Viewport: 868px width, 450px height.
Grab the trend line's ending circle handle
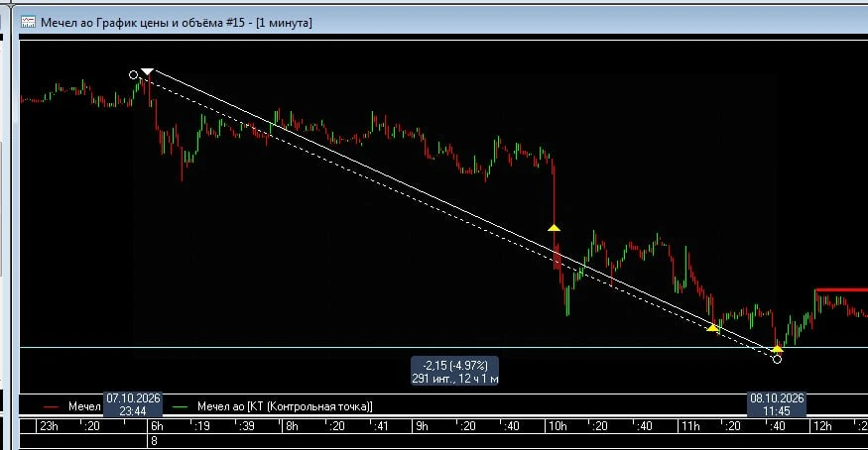pos(777,360)
